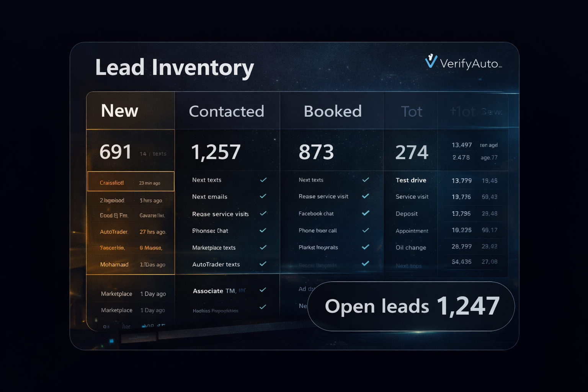The width and height of the screenshot is (588, 392).
Task: Click the checkmark beside Next emails
Action: coord(263,196)
